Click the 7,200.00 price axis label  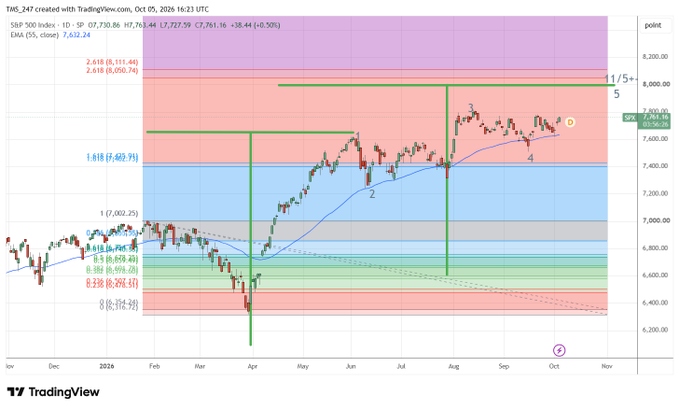(x=656, y=193)
